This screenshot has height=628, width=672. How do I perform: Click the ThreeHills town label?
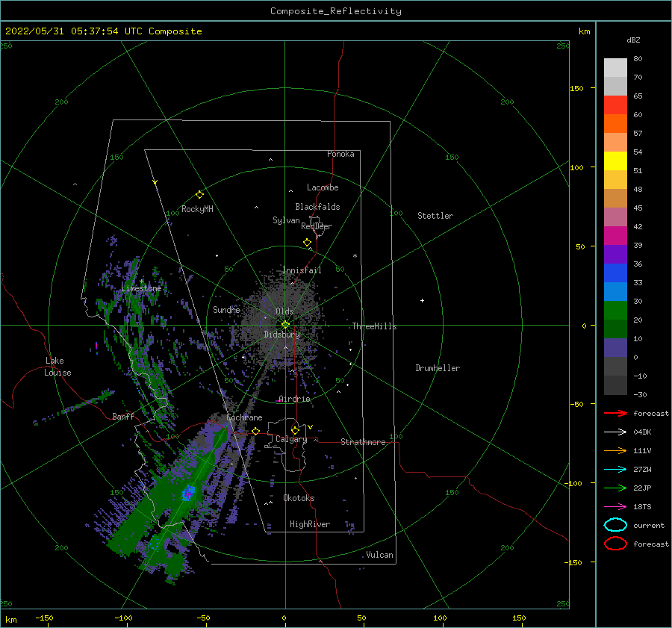coord(375,326)
